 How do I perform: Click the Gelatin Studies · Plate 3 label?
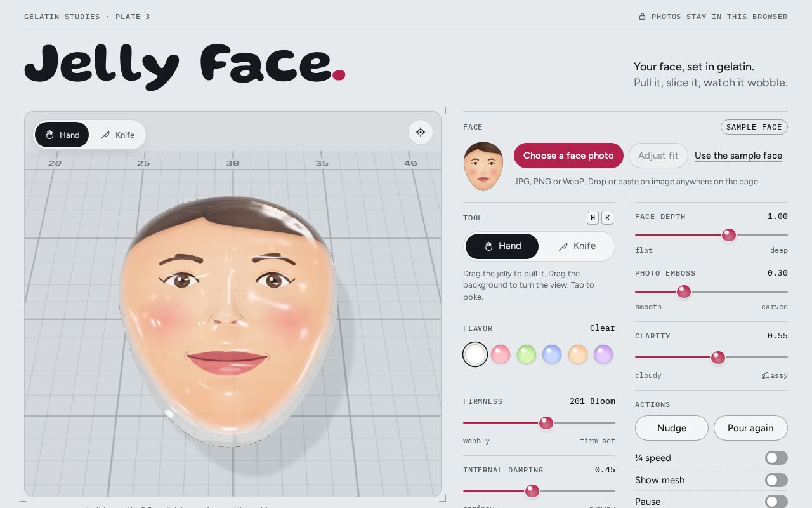coord(87,17)
